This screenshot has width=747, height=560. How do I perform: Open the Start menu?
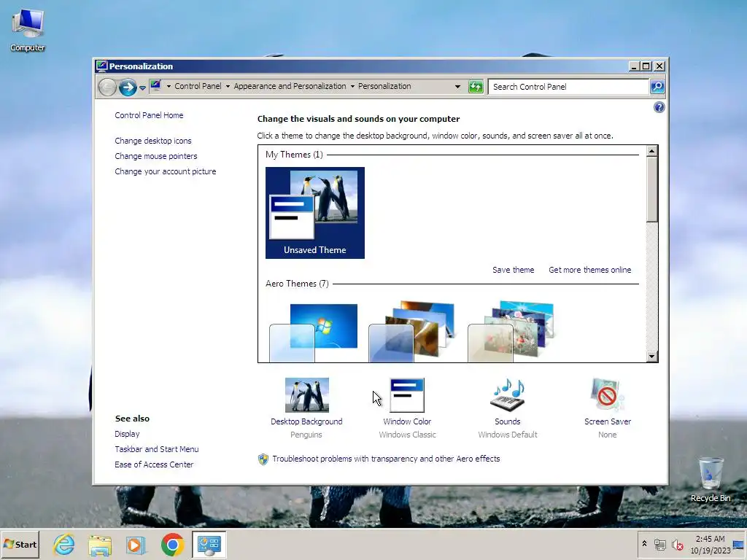(20, 544)
